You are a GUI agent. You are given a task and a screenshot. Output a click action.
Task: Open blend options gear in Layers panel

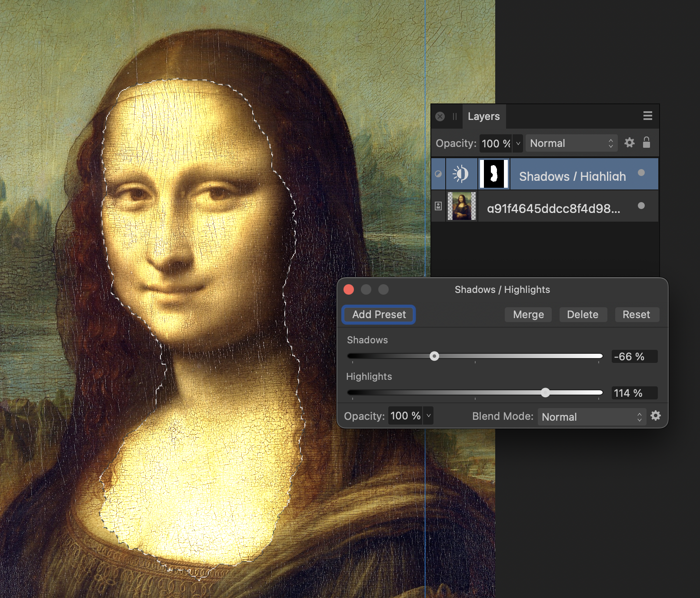pos(629,143)
